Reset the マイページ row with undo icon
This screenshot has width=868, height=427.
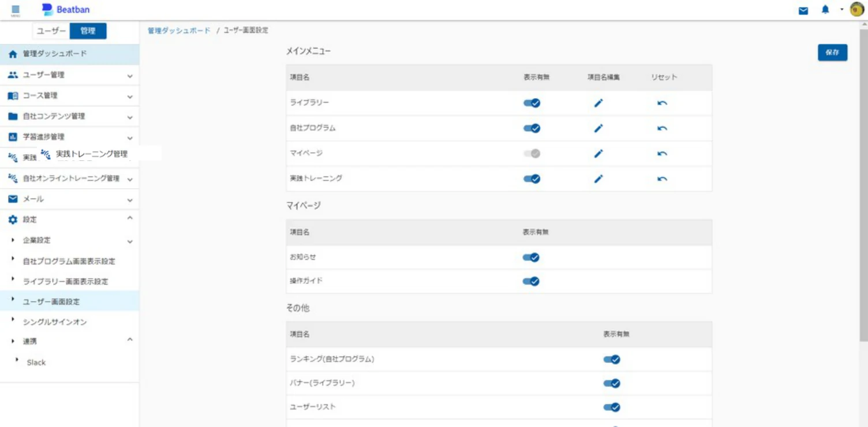coord(663,153)
